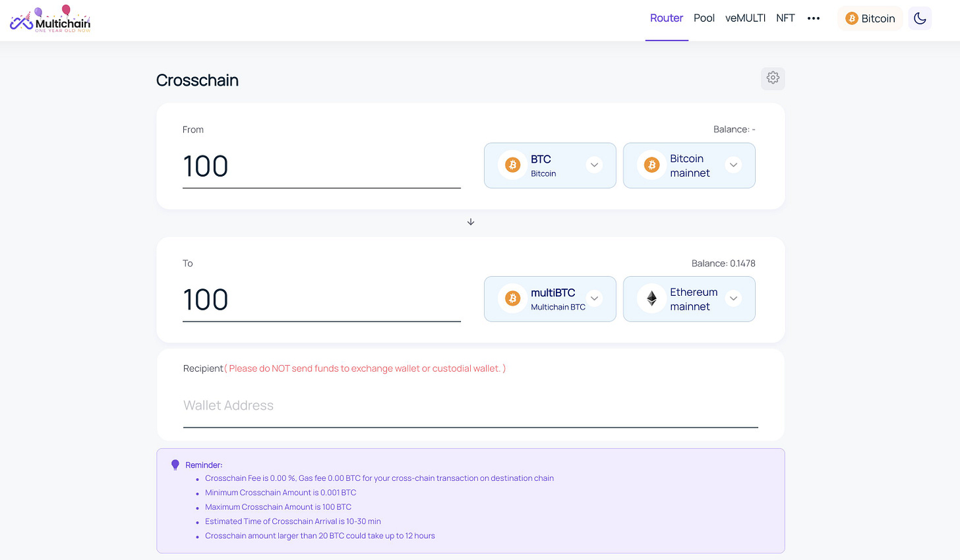
Task: Click the multiBTC coin icon
Action: pos(512,298)
